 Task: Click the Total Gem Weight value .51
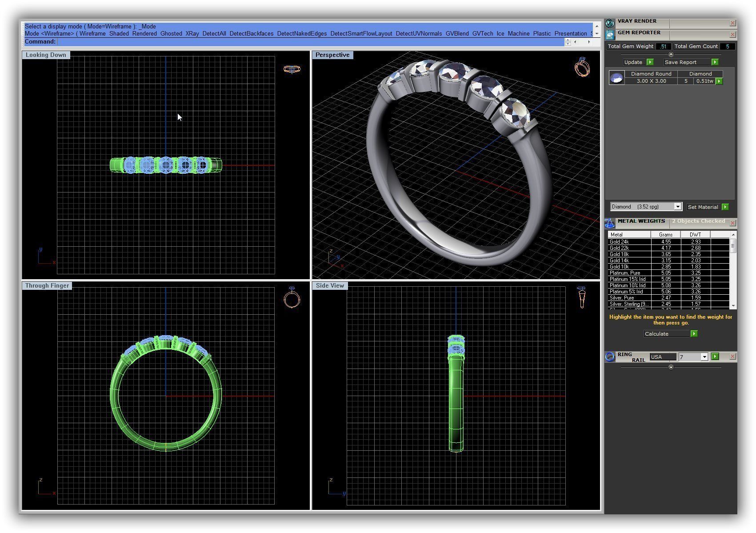point(663,46)
